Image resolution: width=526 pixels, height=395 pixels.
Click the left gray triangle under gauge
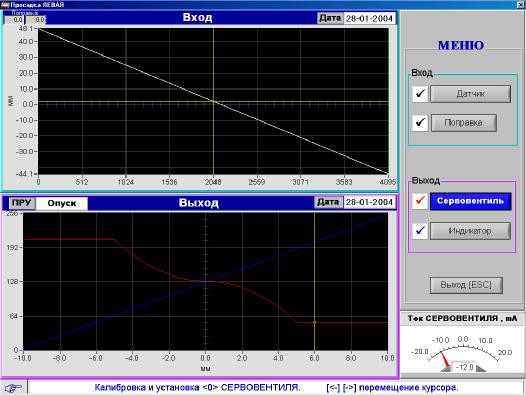point(446,369)
